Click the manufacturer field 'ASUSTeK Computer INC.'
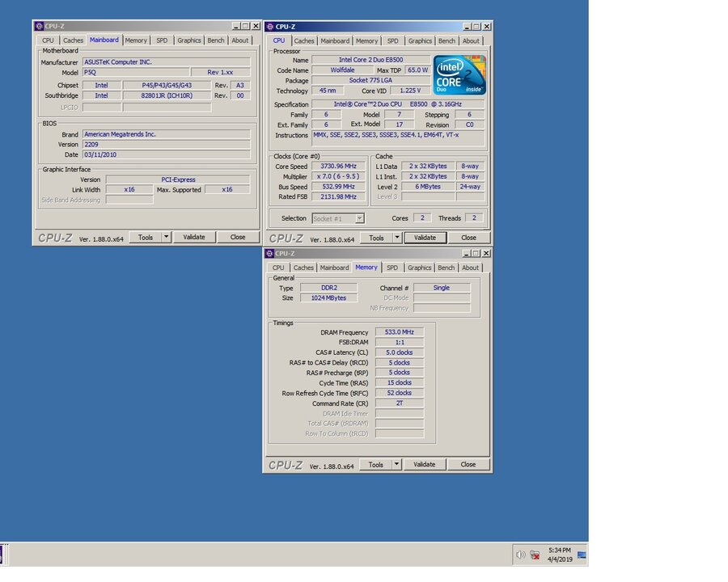 click(x=166, y=61)
